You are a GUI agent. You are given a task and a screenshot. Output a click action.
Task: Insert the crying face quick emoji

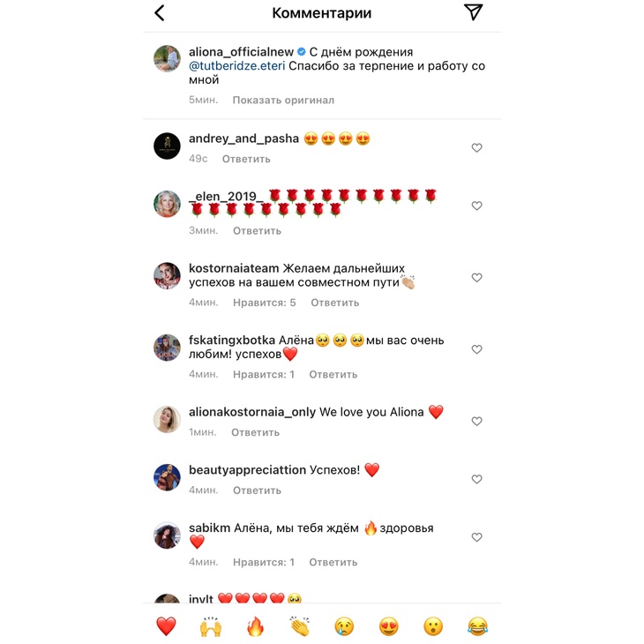tap(344, 626)
